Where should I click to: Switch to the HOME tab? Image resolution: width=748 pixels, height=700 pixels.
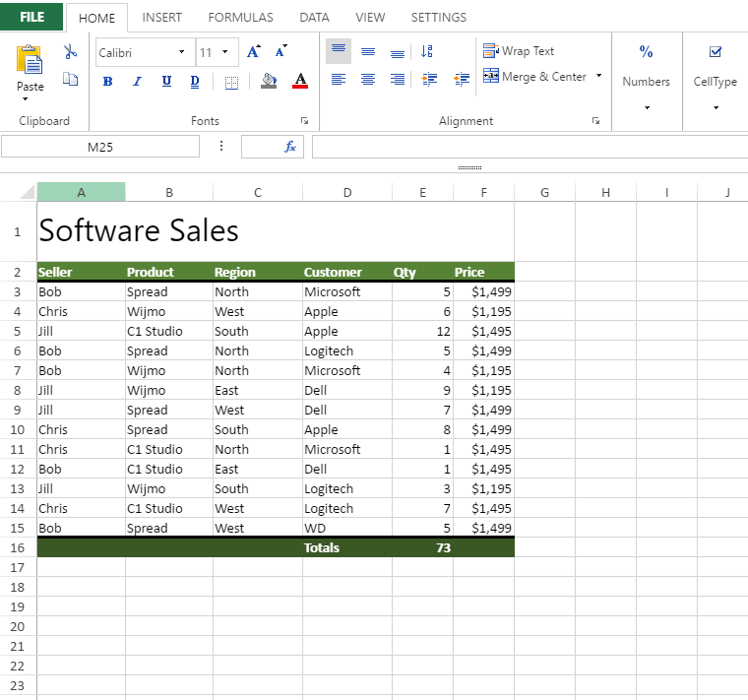[96, 18]
